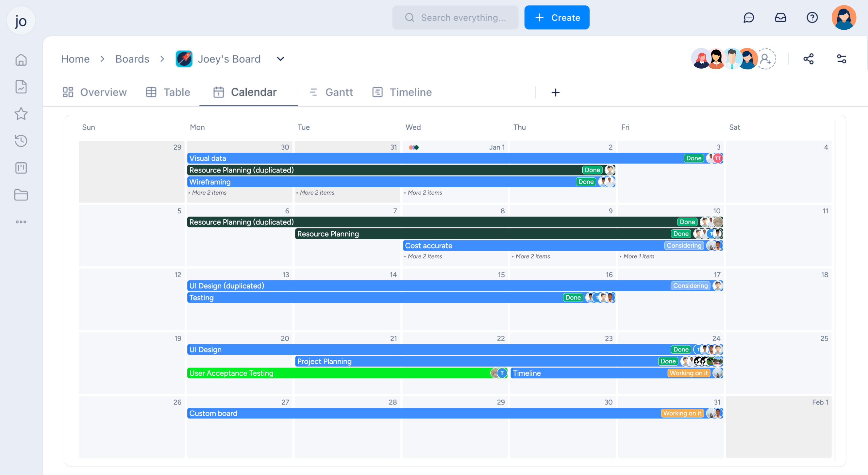
Task: Open workspaces with the folder icon
Action: click(21, 195)
